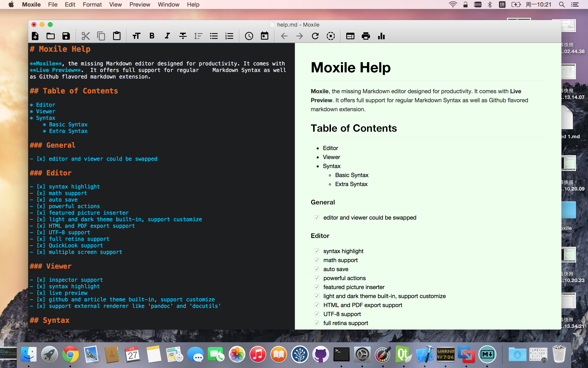This screenshot has height=368, width=588.
Task: Insert date with the calendar icon
Action: (x=265, y=36)
